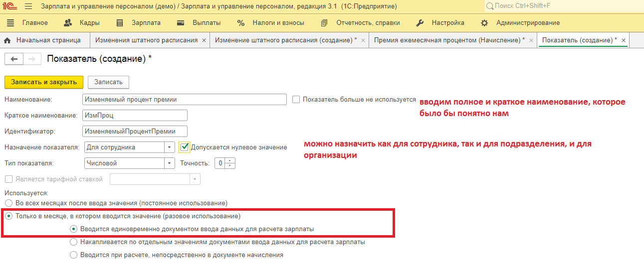
Task: Click the Точность value field
Action: click(220, 163)
